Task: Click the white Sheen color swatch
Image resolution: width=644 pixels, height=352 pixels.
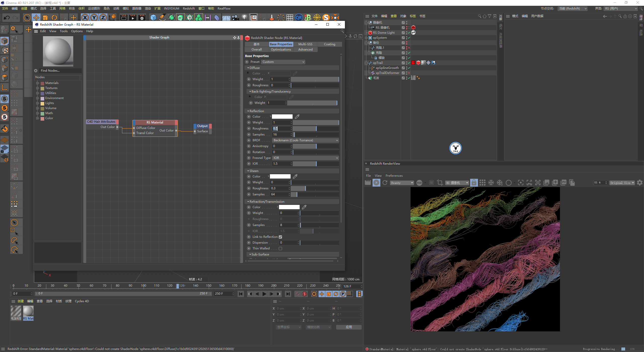Action: (280, 177)
